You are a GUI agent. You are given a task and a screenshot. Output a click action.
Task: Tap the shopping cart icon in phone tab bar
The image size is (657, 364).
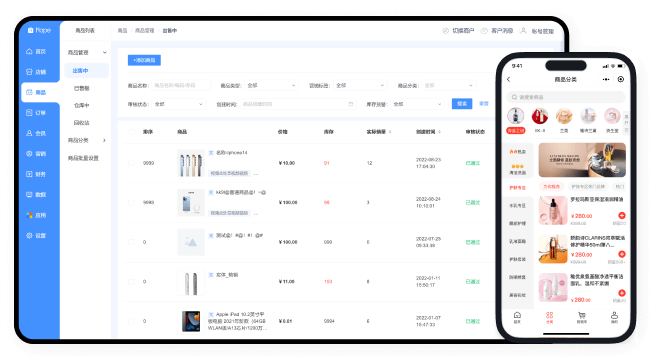pos(582,317)
